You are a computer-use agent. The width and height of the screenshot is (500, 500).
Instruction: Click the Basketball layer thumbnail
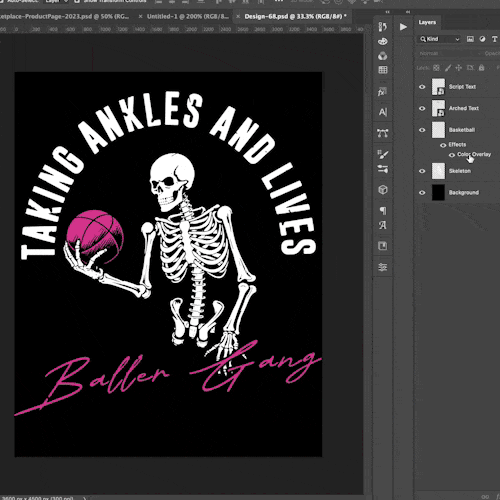[438, 130]
